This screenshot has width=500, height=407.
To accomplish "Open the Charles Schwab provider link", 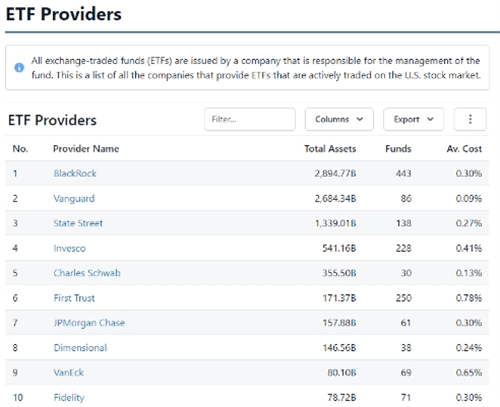I will [x=87, y=273].
